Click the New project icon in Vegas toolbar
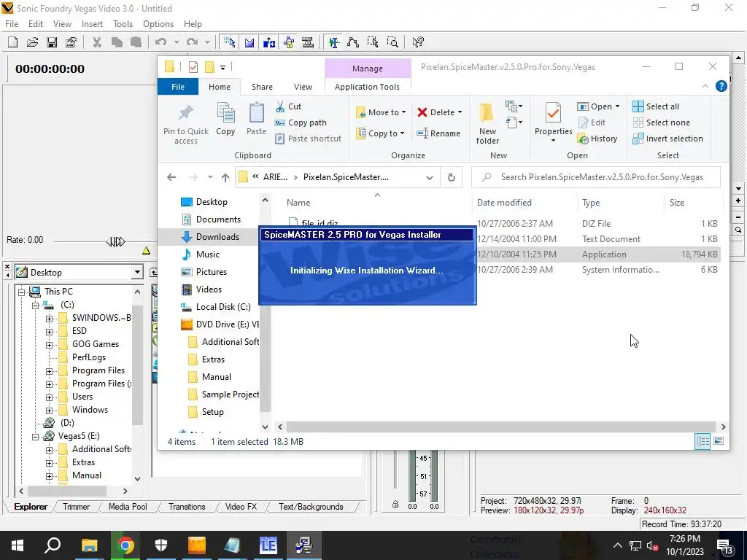This screenshot has width=747, height=560. point(13,42)
